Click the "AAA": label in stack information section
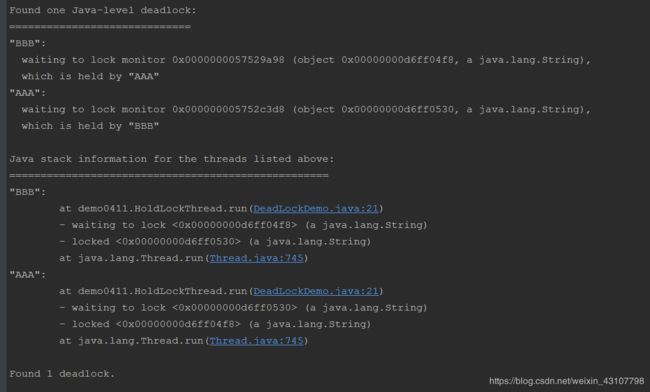This screenshot has width=650, height=392. [28, 275]
